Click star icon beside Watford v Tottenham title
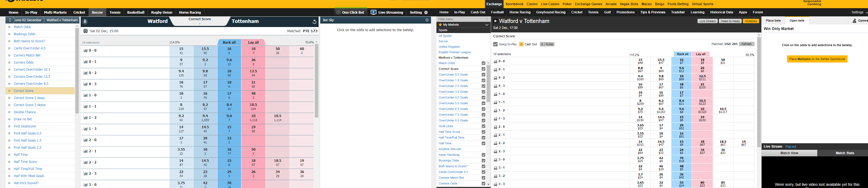868x188 pixels. point(495,21)
